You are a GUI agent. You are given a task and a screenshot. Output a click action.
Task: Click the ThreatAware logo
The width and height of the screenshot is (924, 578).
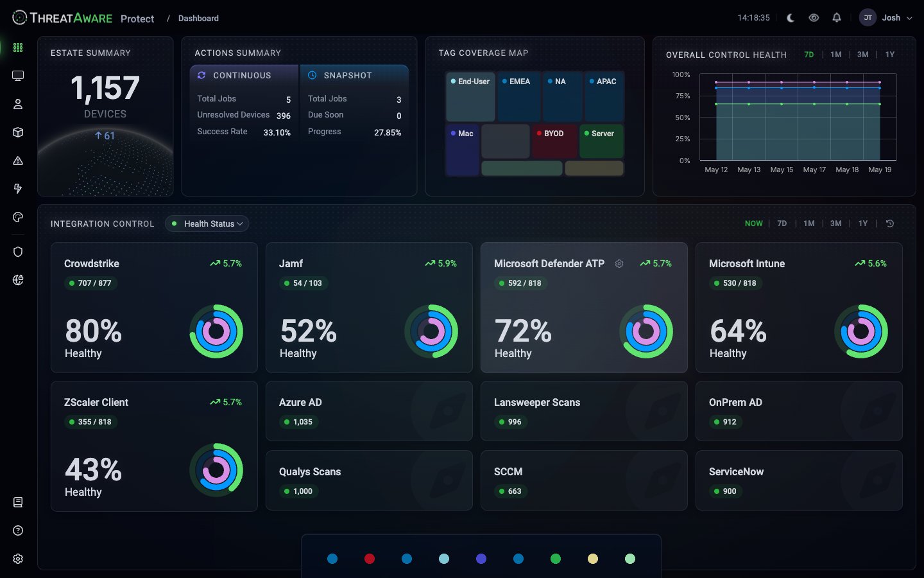point(62,18)
